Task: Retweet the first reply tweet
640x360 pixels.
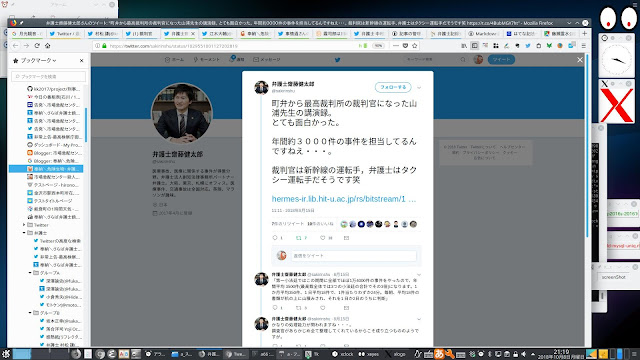Action: click(298, 308)
